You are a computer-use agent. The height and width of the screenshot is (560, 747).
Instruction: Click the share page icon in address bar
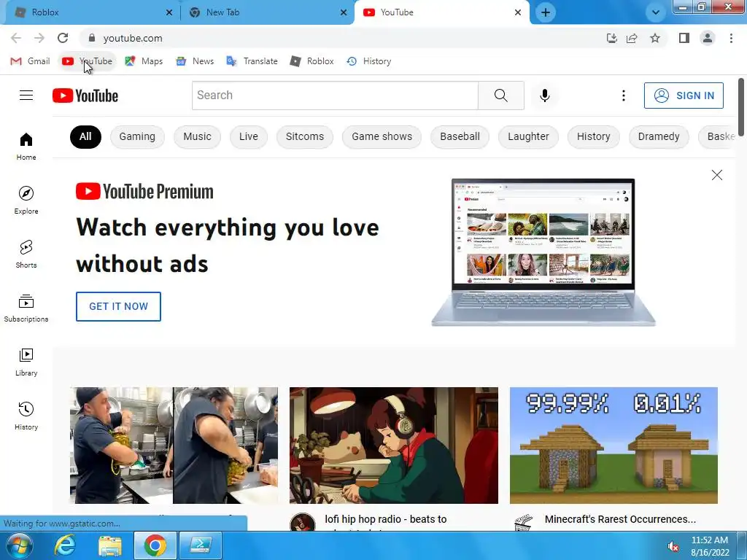[x=632, y=38]
